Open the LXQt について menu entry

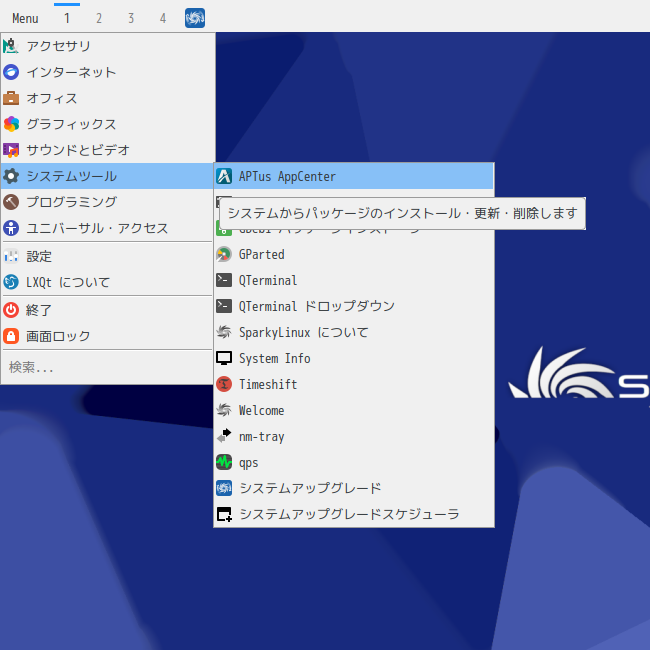[107, 282]
